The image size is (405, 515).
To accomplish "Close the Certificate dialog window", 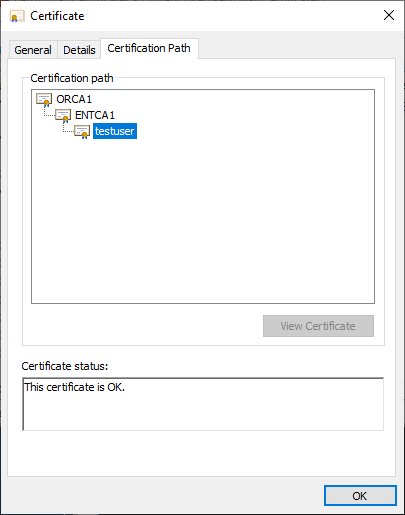I will (x=389, y=15).
